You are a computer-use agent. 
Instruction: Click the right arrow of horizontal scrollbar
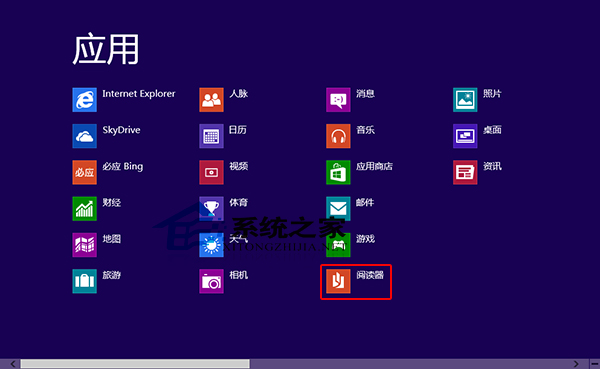click(x=576, y=364)
